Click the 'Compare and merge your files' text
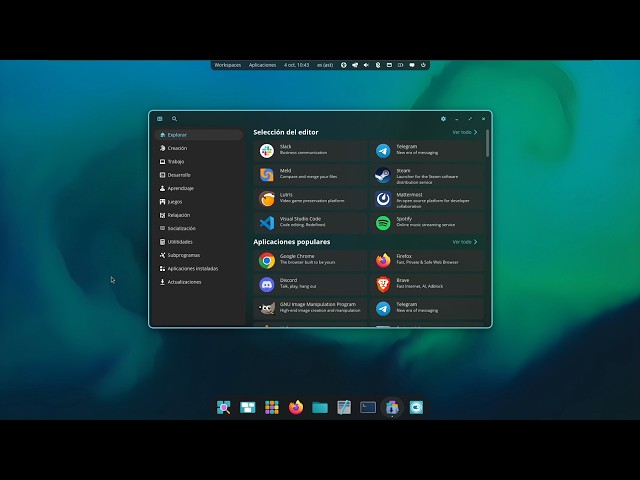This screenshot has height=480, width=640. tap(309, 177)
